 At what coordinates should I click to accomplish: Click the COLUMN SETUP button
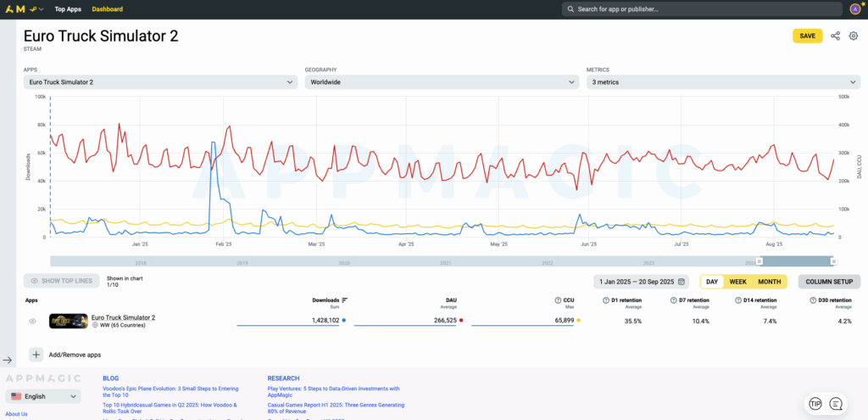[829, 282]
